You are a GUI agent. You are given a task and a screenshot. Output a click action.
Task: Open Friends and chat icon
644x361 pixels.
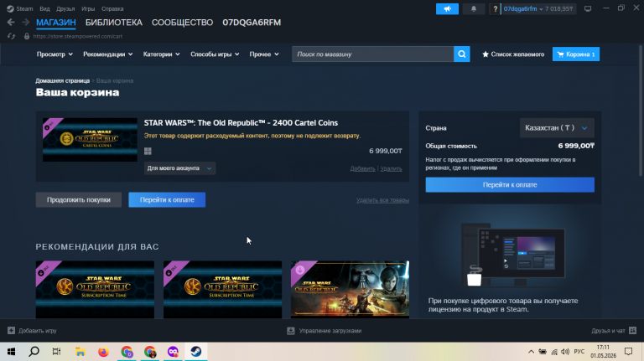633,331
